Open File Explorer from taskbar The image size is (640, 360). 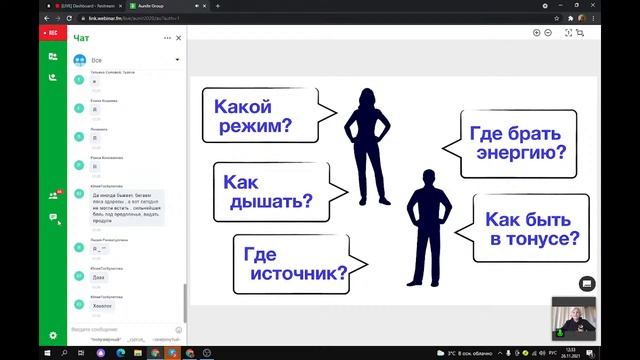click(x=138, y=353)
